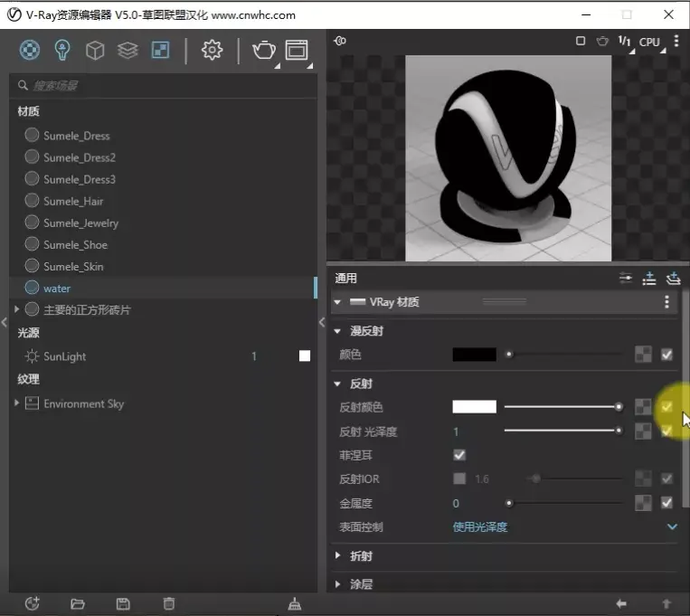Open the Render Elements layers icon

tap(128, 50)
